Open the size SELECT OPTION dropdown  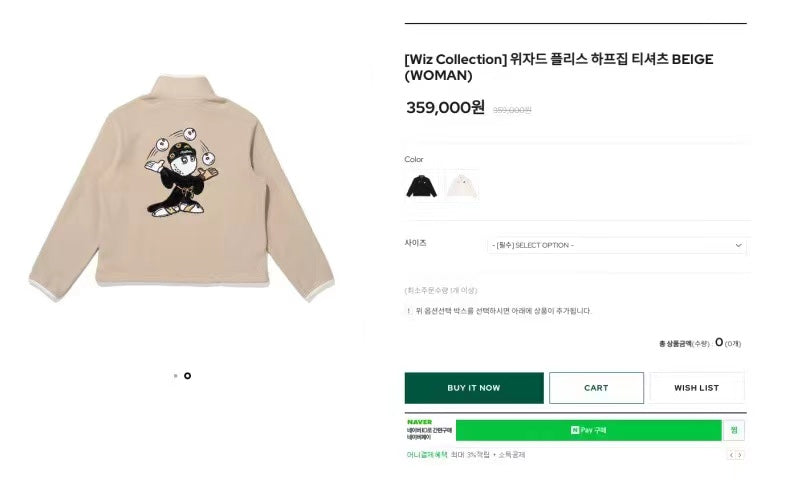tap(616, 245)
